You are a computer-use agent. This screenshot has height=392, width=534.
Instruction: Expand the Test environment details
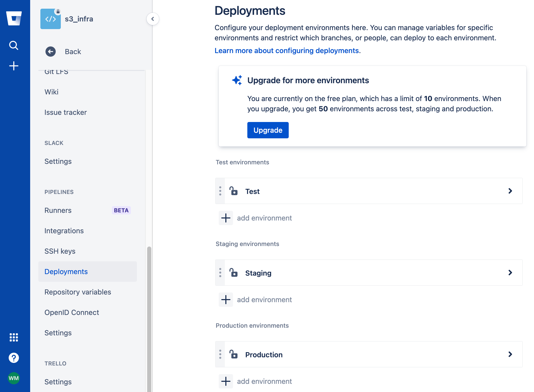point(511,191)
